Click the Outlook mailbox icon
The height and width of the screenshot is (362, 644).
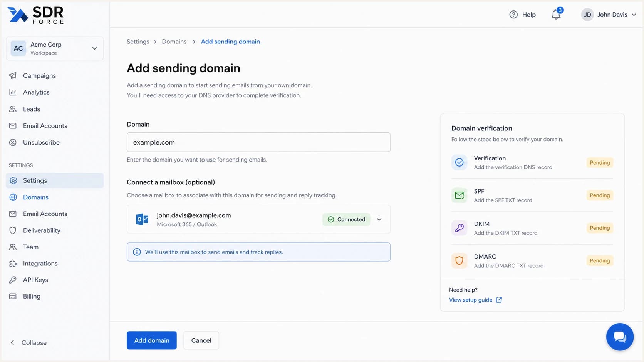142,219
